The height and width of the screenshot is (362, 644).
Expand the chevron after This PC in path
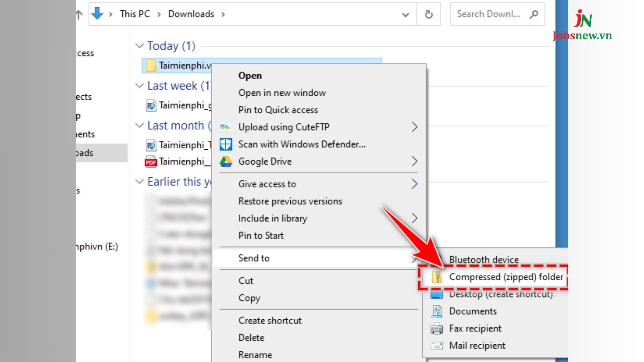(159, 14)
